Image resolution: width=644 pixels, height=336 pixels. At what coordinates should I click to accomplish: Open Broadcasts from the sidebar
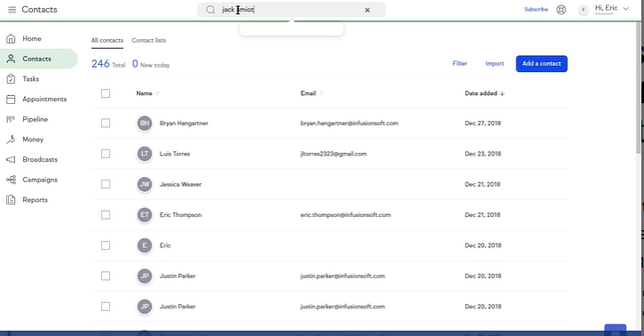point(39,159)
